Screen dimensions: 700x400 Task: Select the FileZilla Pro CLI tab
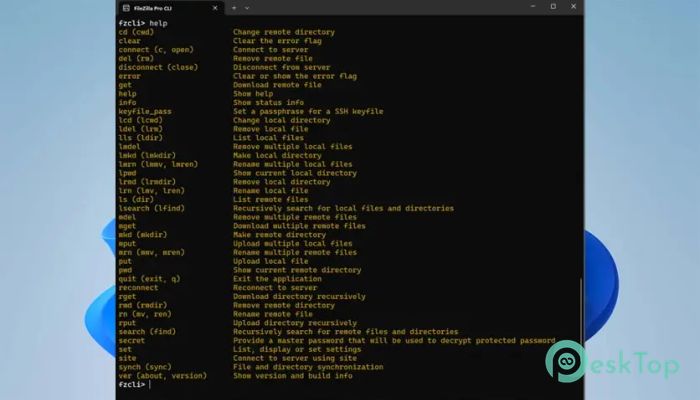(170, 8)
